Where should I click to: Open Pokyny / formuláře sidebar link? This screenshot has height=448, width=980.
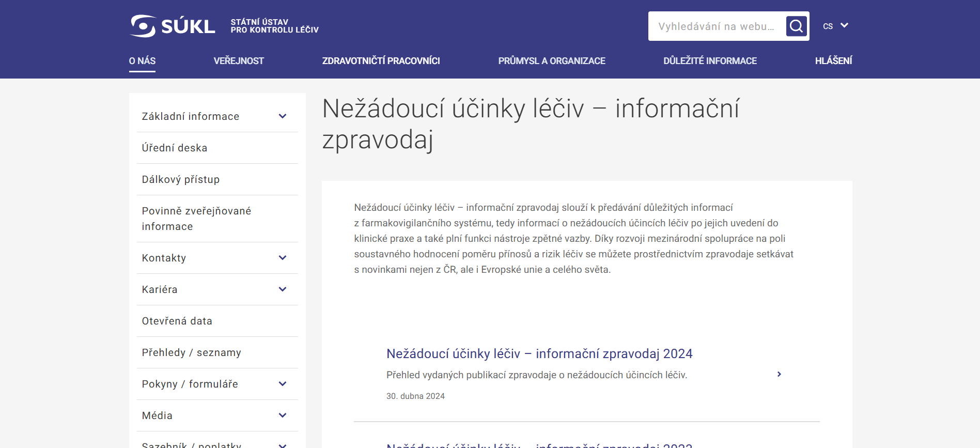[190, 384]
